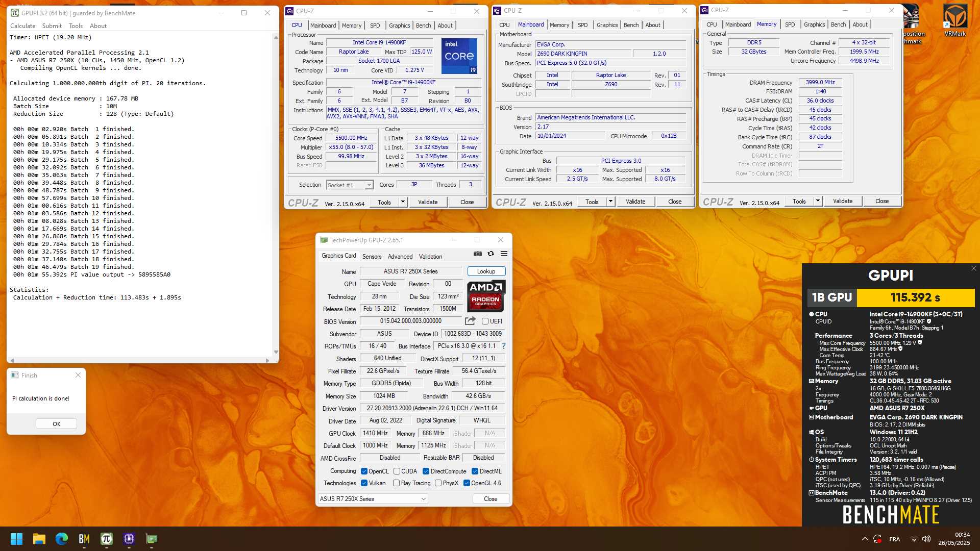
Task: Click the Lookup button in GPU-Z
Action: pyautogui.click(x=486, y=271)
